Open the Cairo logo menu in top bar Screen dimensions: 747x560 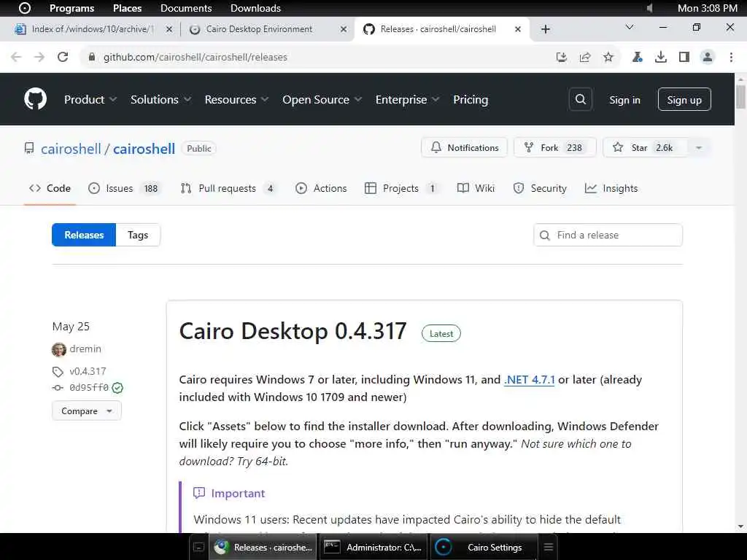click(25, 8)
